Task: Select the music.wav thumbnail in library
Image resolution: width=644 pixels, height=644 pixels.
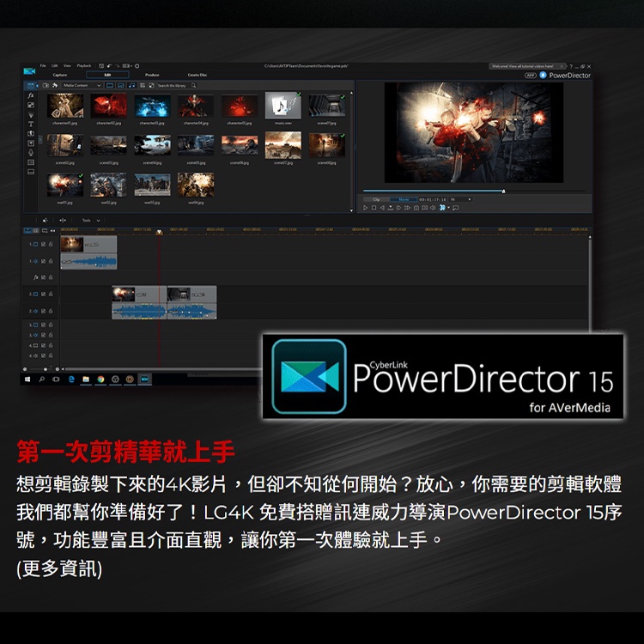Action: (x=283, y=106)
